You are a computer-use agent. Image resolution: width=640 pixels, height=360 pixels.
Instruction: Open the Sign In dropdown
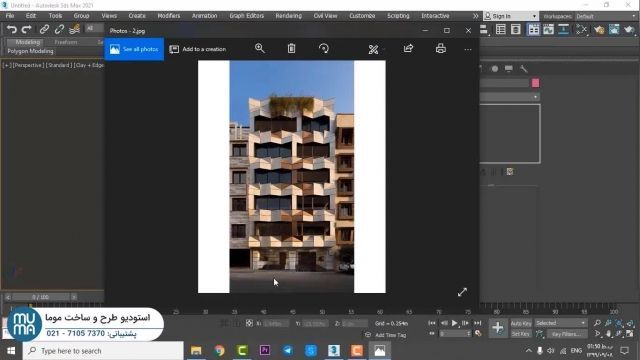point(511,16)
